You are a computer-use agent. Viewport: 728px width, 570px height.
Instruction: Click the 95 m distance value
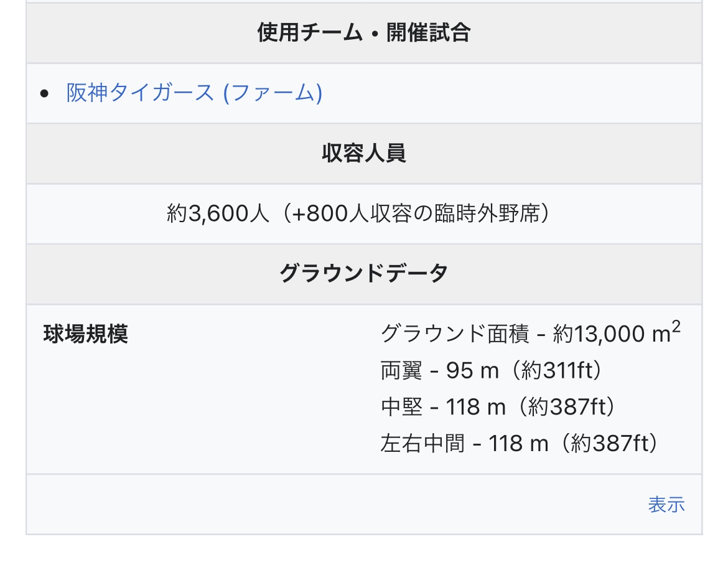[473, 371]
